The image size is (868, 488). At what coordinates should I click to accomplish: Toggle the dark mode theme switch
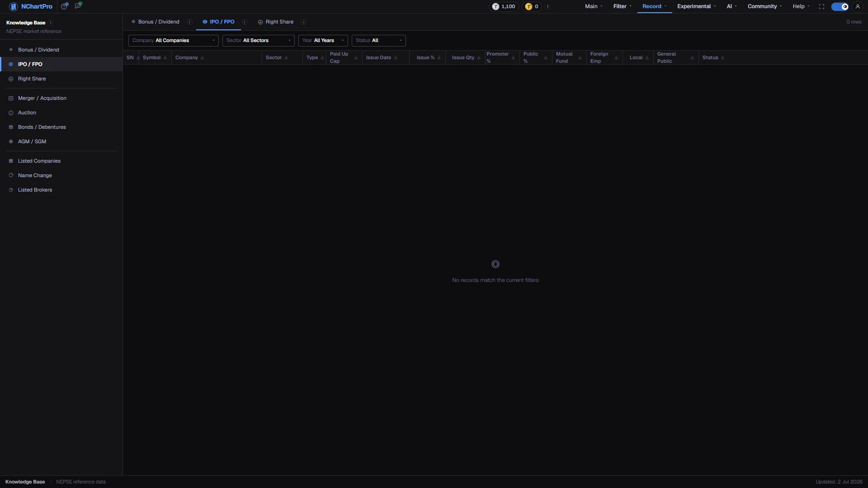tap(840, 6)
